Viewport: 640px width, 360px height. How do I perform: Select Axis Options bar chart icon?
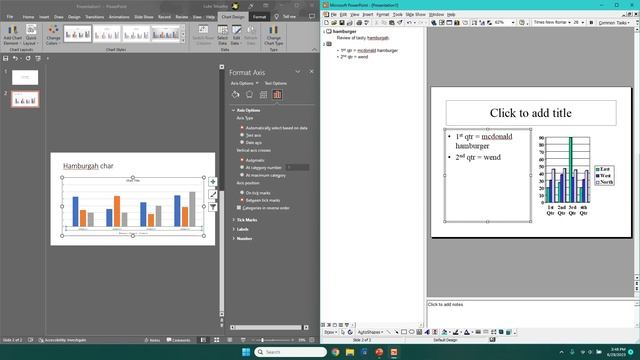click(277, 95)
